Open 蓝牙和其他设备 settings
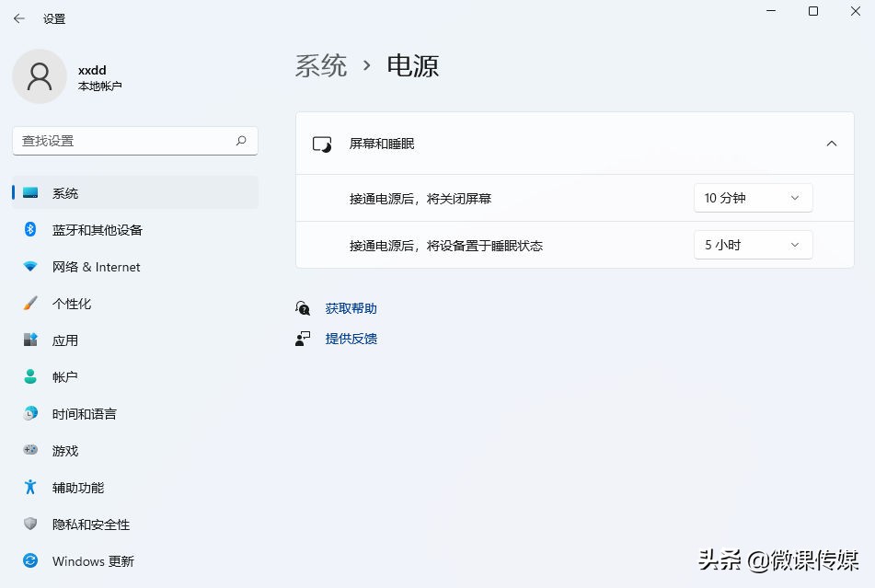This screenshot has height=588, width=875. click(x=135, y=229)
